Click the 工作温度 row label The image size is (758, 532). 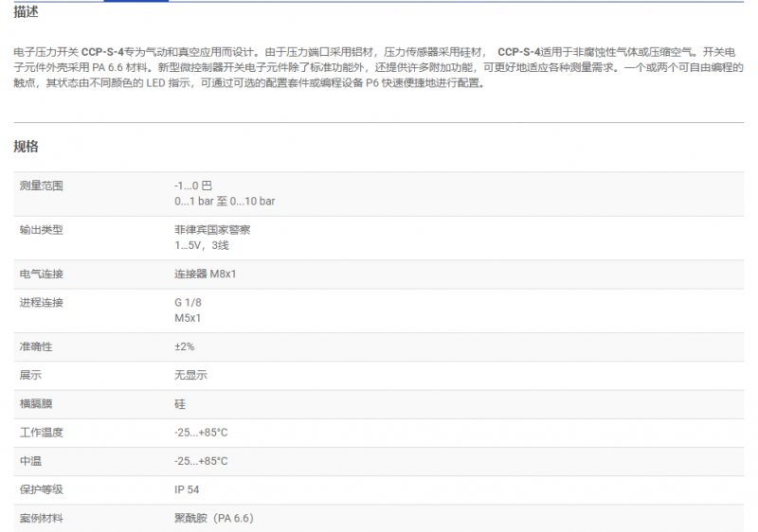click(x=41, y=433)
